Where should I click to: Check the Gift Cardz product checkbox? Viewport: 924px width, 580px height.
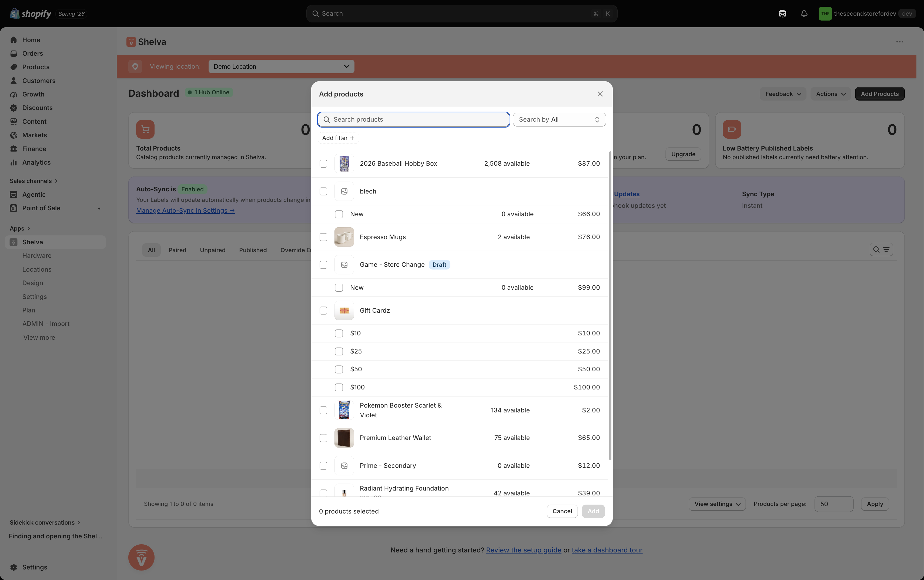[323, 310]
